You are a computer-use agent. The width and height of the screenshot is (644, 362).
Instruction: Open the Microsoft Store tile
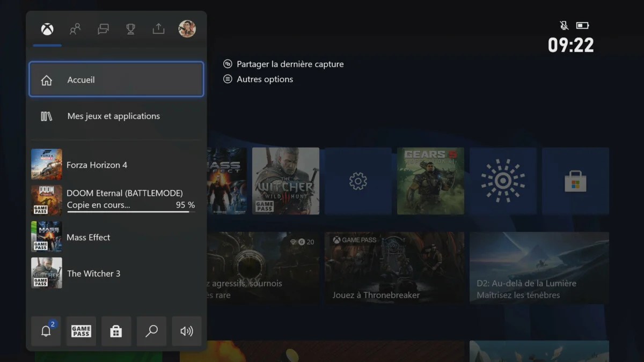[x=575, y=181]
